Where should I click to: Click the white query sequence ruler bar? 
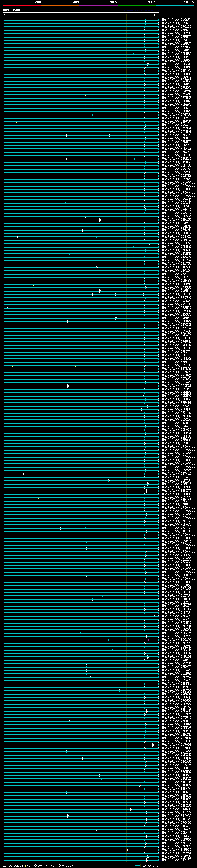click(81, 12)
